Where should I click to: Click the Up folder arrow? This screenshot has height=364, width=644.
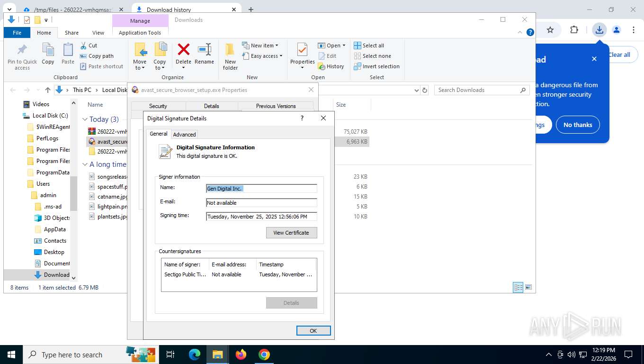[48, 90]
